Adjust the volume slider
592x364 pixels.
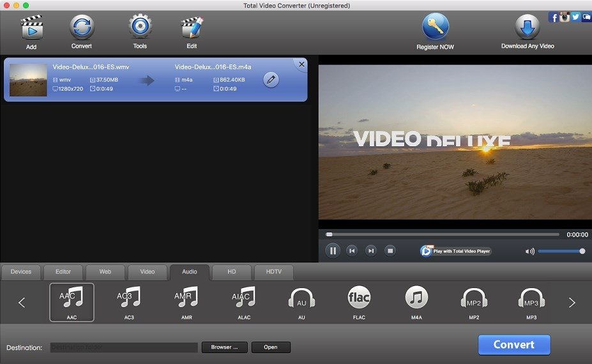tap(561, 251)
